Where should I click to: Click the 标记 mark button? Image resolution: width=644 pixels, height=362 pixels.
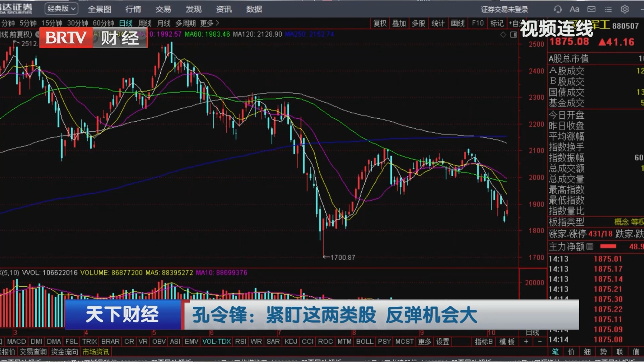pos(497,23)
